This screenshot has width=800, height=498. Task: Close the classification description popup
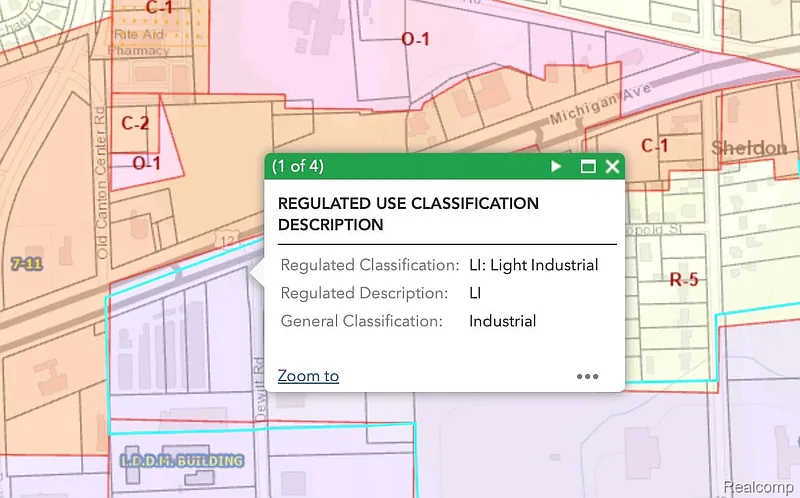(x=612, y=166)
